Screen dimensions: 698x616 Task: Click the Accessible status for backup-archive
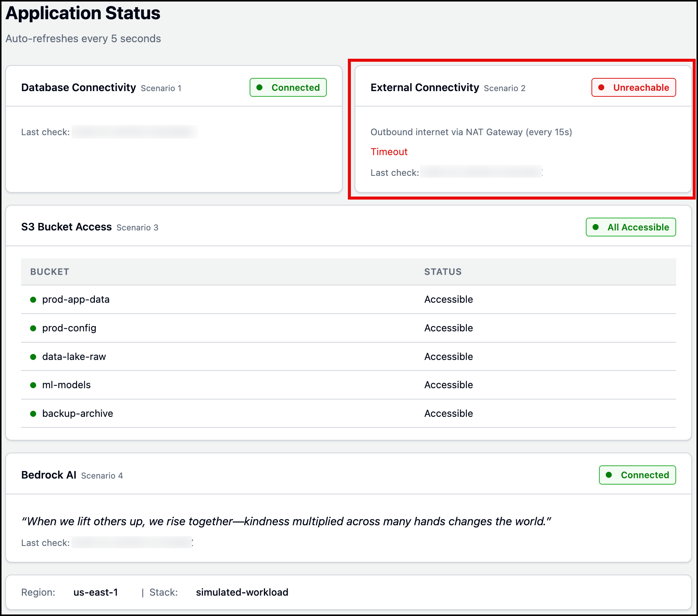tap(448, 413)
